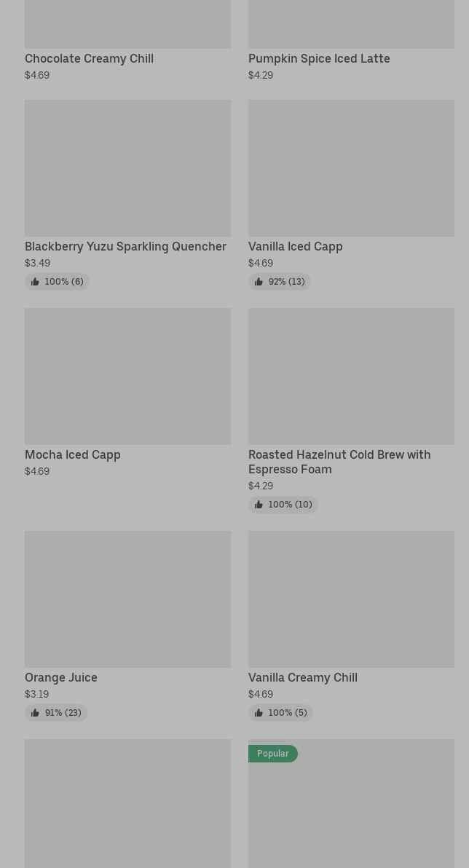
Task: Click thumbs-up icon under Blackberry Yuzu Sparkling Quencher
Action: [x=35, y=282]
